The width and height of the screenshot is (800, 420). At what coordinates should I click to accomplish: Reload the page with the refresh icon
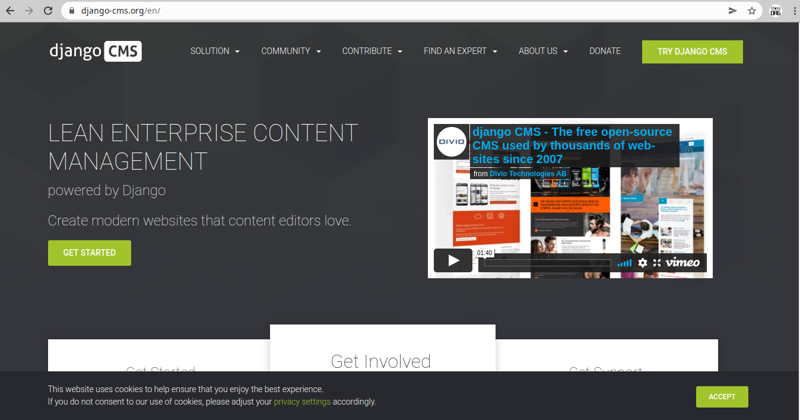click(x=48, y=11)
